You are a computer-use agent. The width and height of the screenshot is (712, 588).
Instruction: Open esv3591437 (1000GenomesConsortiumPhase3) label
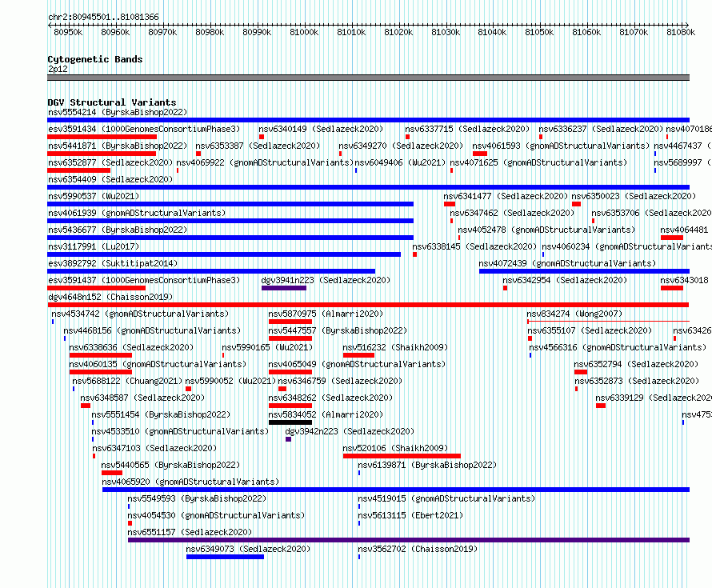(x=144, y=280)
